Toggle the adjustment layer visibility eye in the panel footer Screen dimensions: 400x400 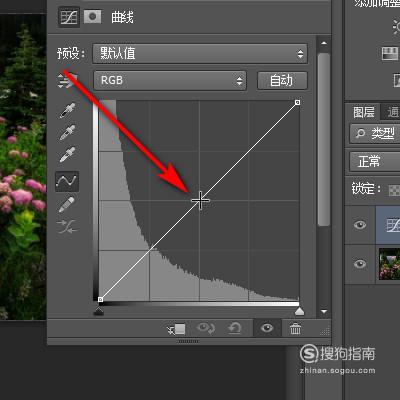267,328
